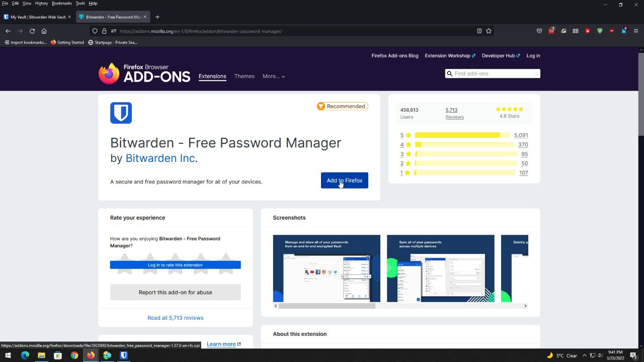The width and height of the screenshot is (644, 362).
Task: Open the Tools menu
Action: [80, 4]
